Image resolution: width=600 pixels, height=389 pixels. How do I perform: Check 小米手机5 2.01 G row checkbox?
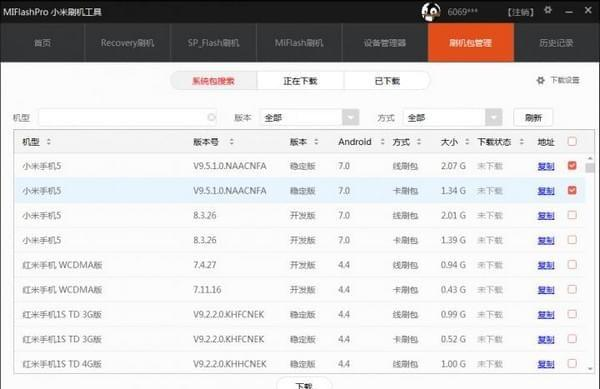572,215
